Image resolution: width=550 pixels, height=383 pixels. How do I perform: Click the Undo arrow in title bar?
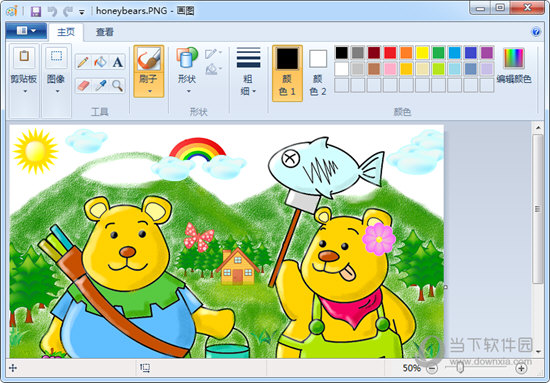tap(52, 12)
